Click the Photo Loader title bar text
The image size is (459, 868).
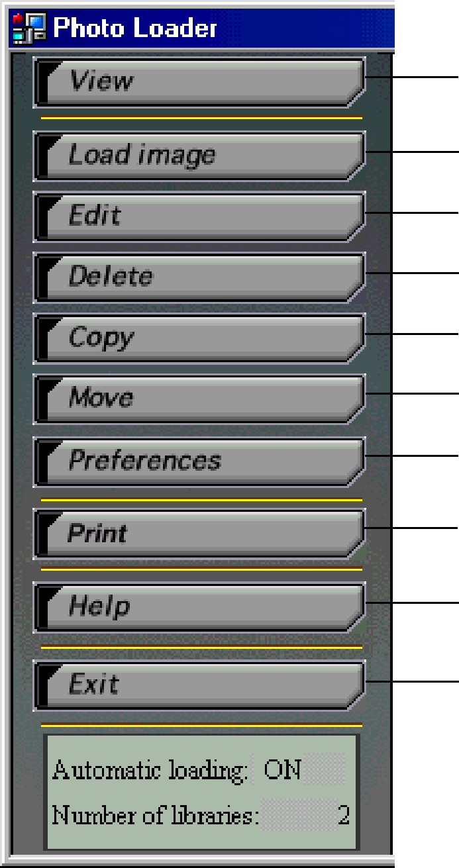tap(135, 28)
